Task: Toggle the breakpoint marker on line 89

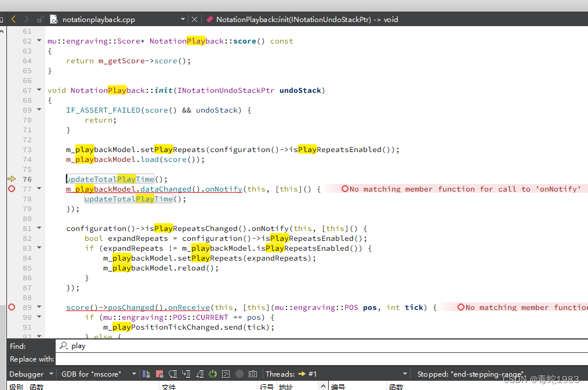Action: (12, 307)
